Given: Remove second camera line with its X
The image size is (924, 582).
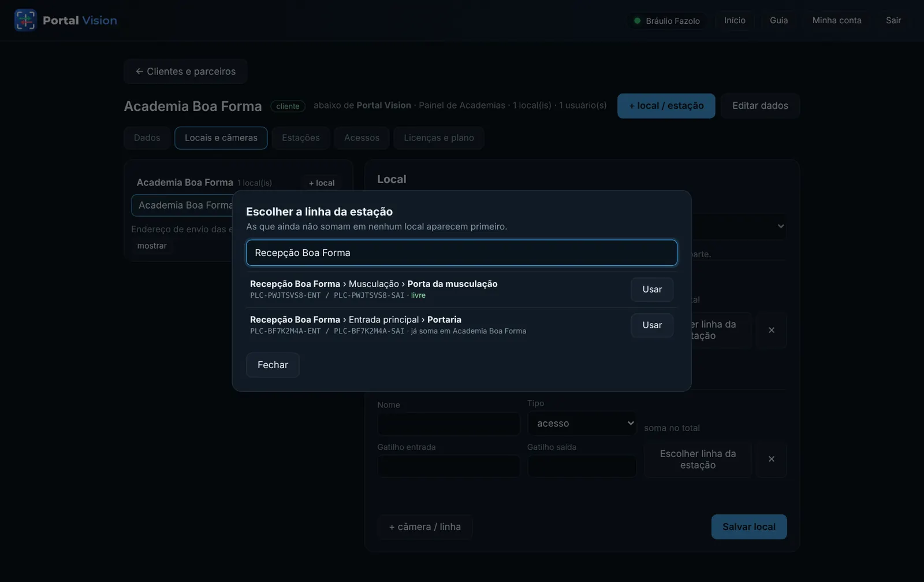Looking at the screenshot, I should tap(772, 459).
